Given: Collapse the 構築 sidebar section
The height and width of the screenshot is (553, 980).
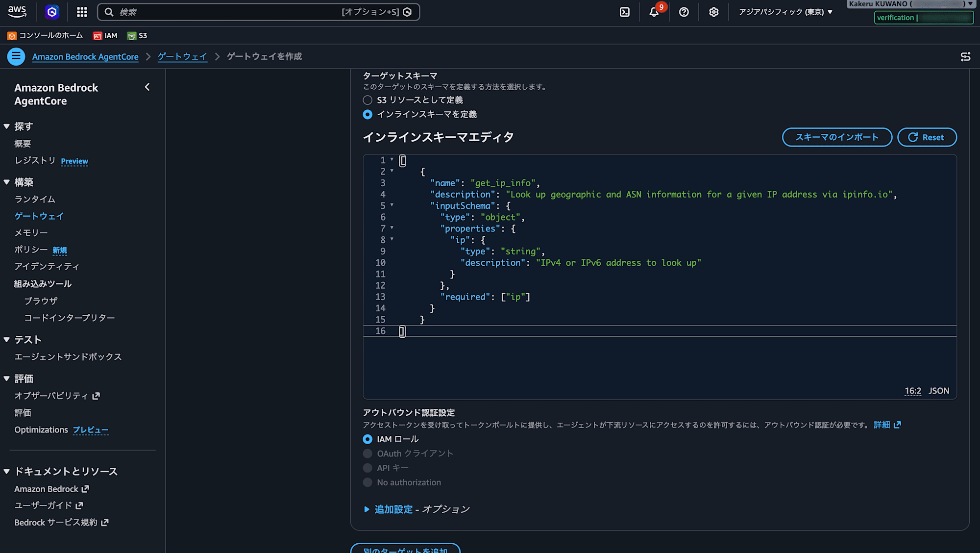Looking at the screenshot, I should click(7, 182).
